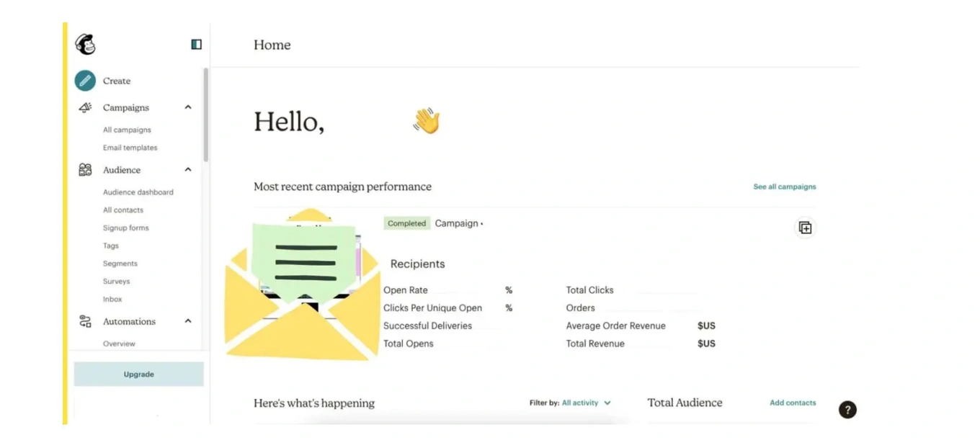Open Audience dashboard

tap(138, 192)
